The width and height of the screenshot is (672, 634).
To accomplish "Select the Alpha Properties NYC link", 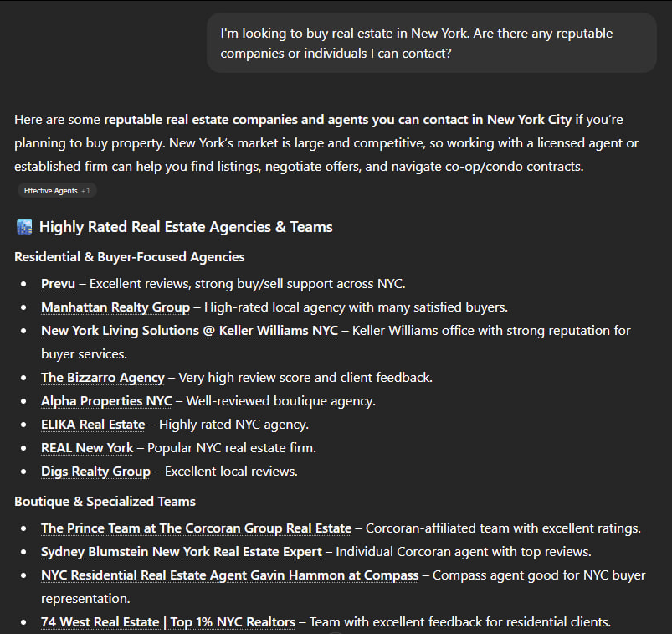I will pyautogui.click(x=106, y=401).
